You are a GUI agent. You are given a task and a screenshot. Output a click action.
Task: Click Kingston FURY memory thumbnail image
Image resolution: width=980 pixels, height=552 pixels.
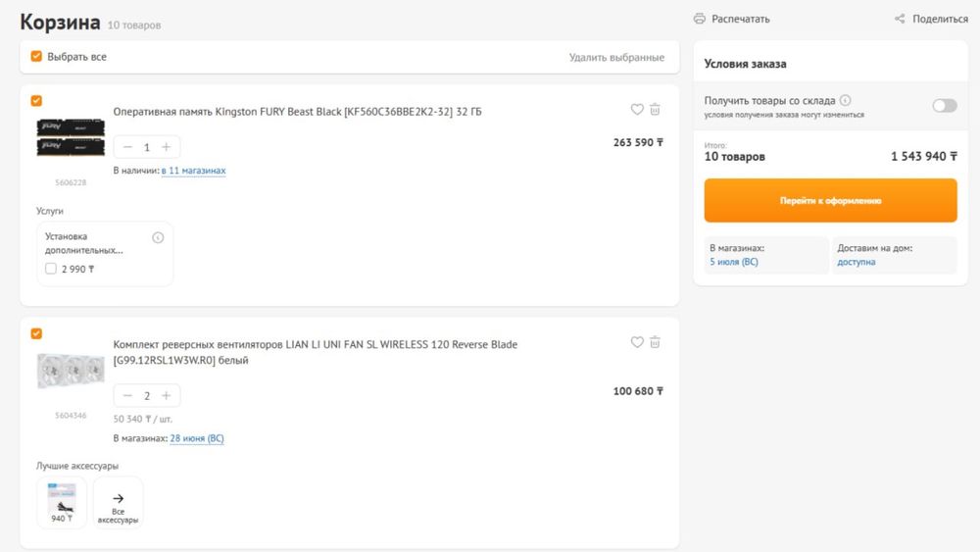click(x=71, y=137)
